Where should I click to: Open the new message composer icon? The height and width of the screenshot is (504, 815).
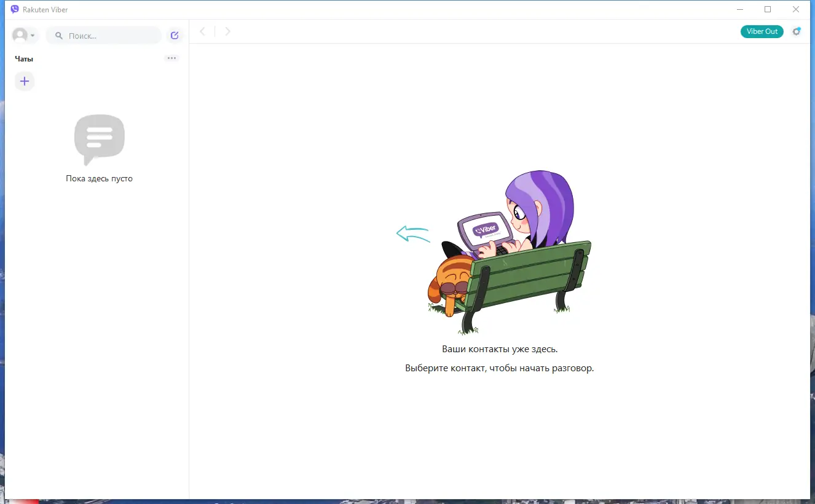[174, 35]
